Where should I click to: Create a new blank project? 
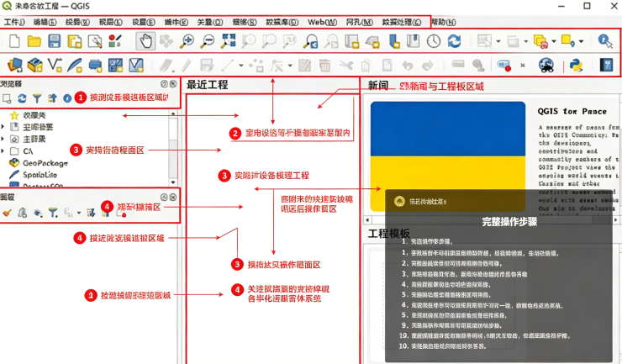click(x=14, y=41)
